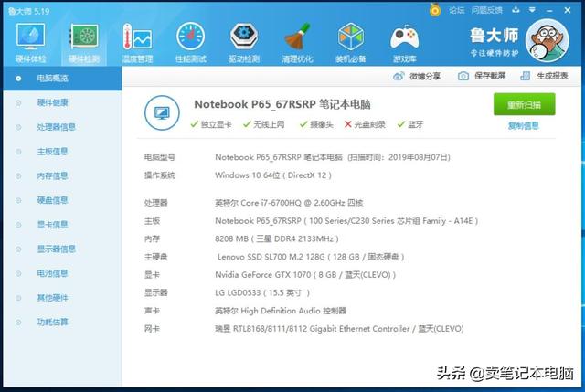Viewport: 585px width, 392px height.
Task: Switch to 处理器信息 processor info tab
Action: (56, 127)
